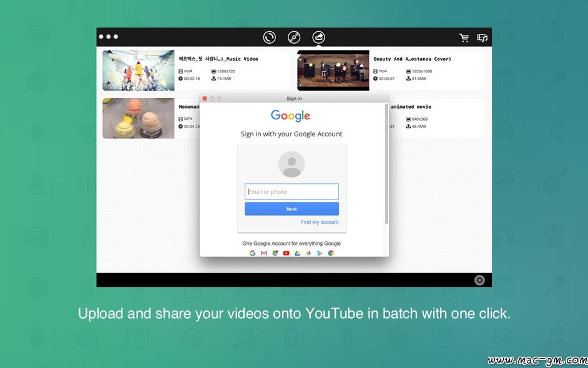Screen dimensions: 588x368
Task: Select the Homemade ice cream video thumbnail
Action: pyautogui.click(x=139, y=118)
